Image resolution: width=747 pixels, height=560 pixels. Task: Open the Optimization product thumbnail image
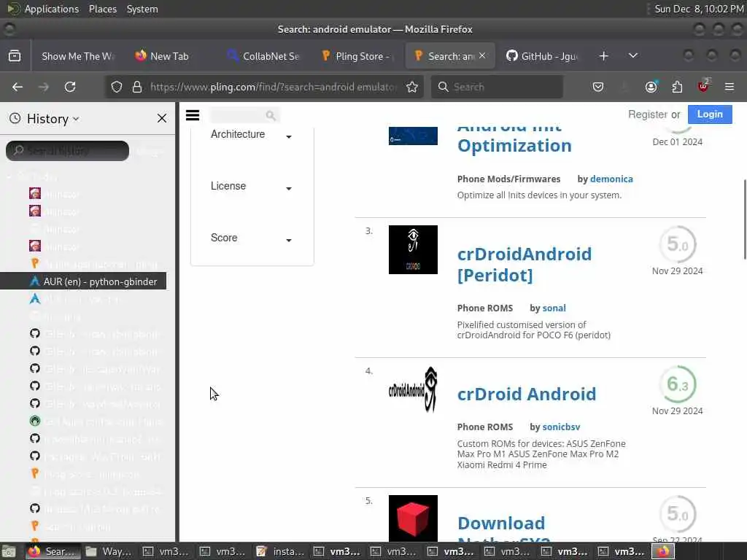(x=413, y=136)
